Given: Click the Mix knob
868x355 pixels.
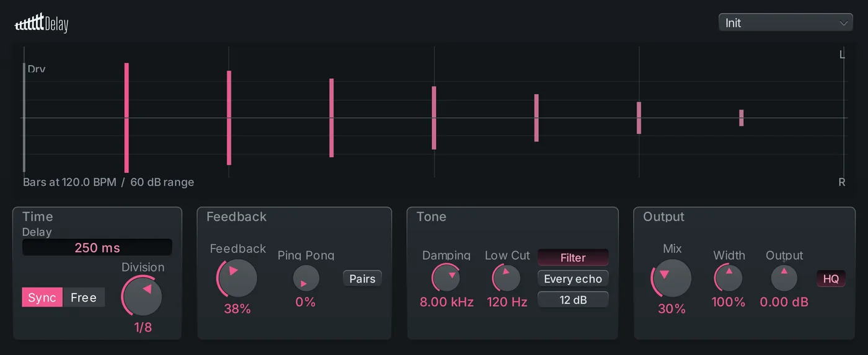Looking at the screenshot, I should (672, 278).
